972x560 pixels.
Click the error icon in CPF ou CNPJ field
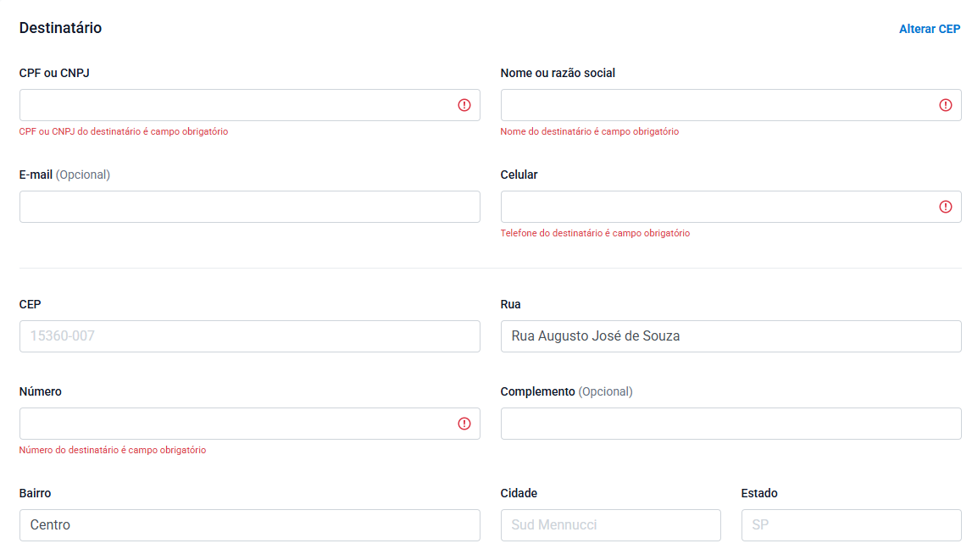[464, 105]
